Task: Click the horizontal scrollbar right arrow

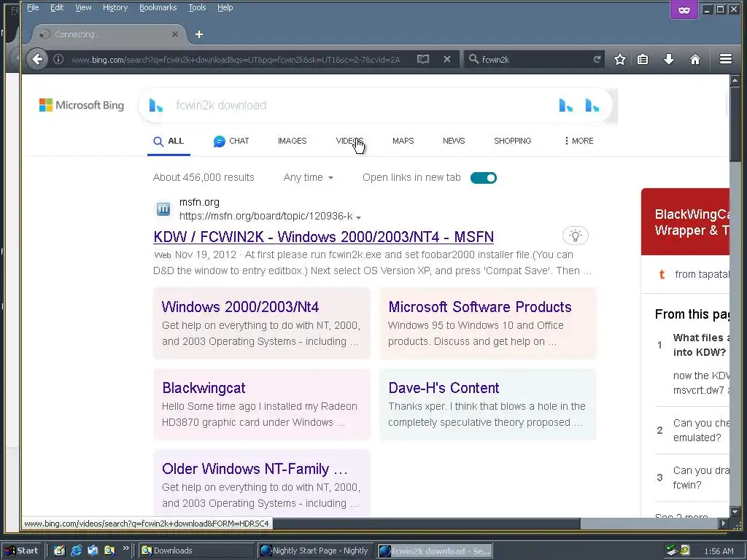Action: pos(724,524)
